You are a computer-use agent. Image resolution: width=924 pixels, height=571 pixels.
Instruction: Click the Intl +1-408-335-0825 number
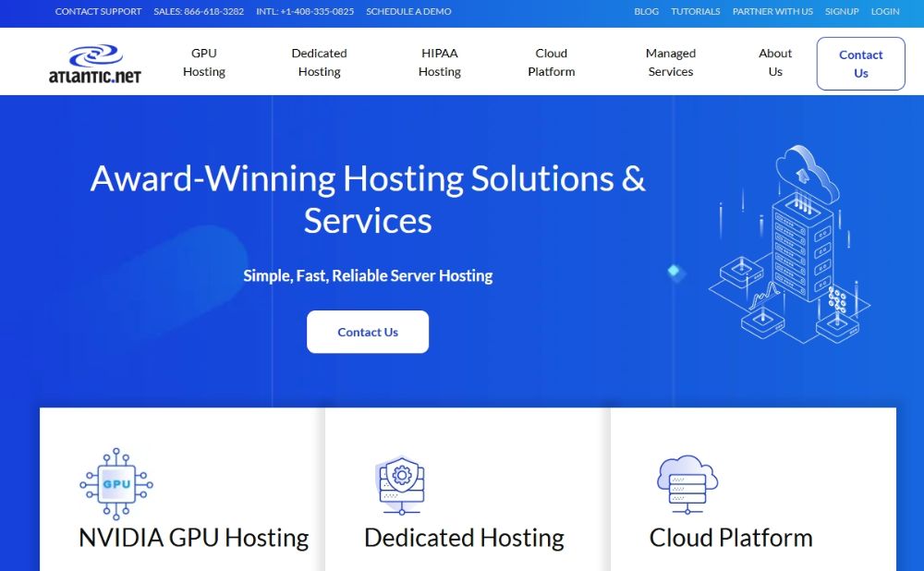tap(305, 11)
